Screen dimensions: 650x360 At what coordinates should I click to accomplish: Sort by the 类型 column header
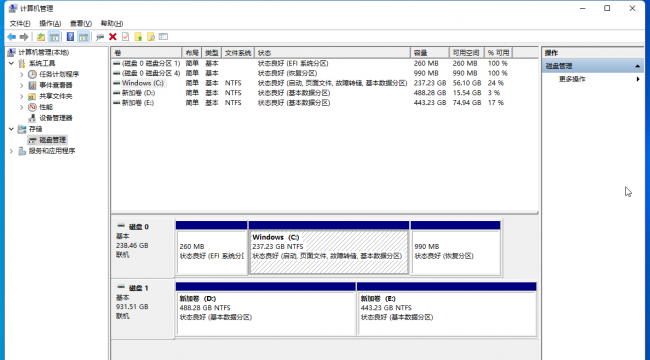point(212,53)
